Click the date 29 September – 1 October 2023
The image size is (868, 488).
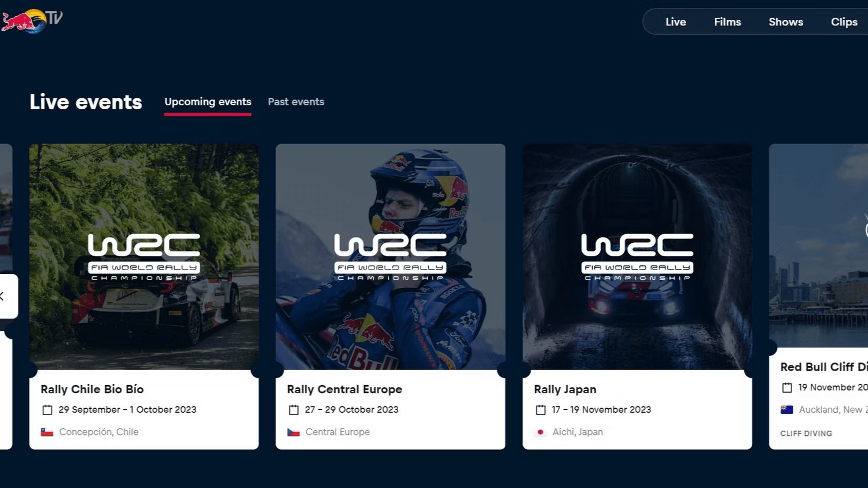pos(127,409)
